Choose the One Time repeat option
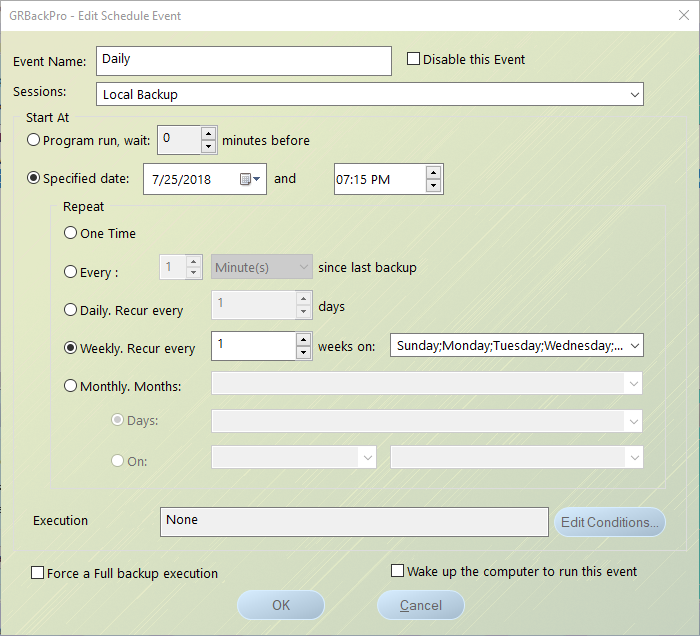 pyautogui.click(x=71, y=233)
